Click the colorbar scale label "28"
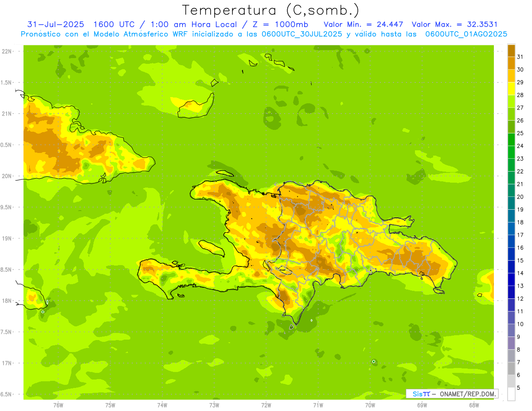This screenshot has height=411, width=532. (x=520, y=95)
